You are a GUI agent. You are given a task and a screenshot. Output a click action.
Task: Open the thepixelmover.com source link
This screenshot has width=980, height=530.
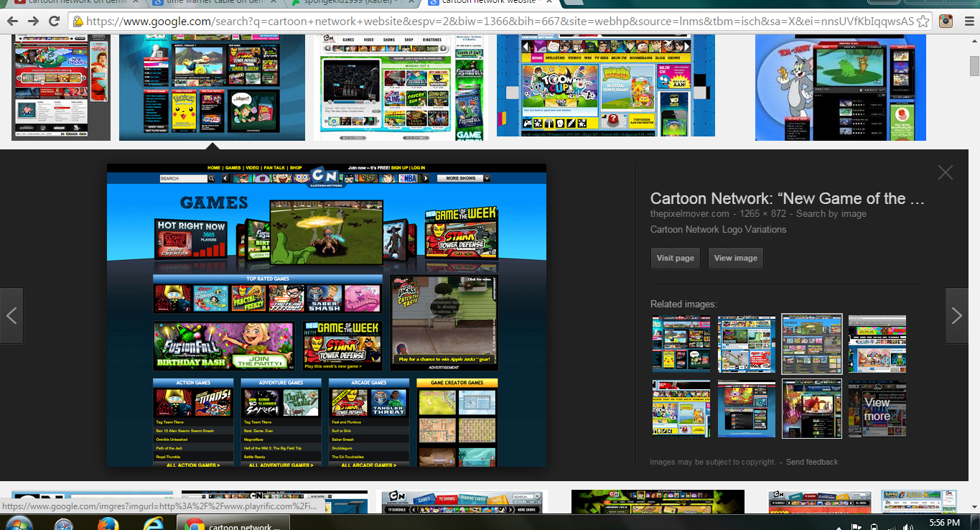pos(690,214)
